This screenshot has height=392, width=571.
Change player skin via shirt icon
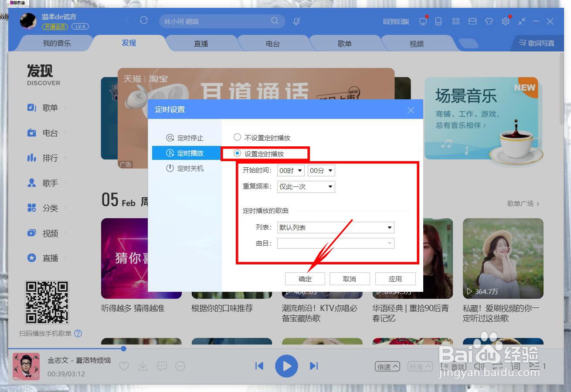click(489, 20)
